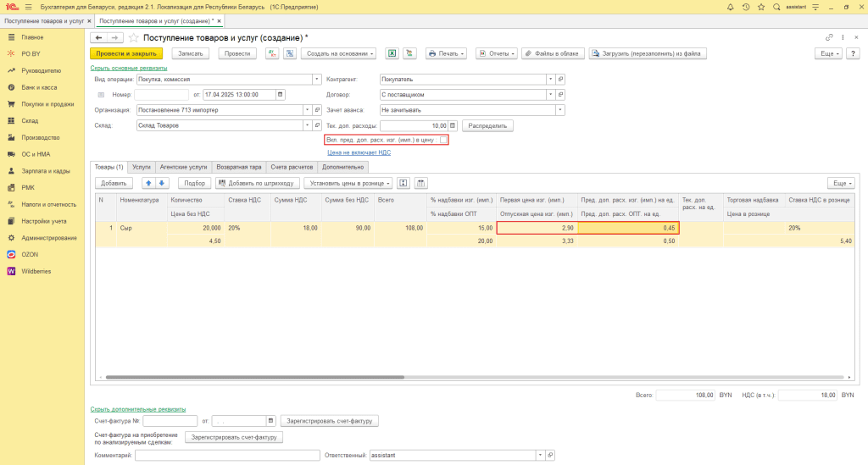Viewport: 868px width, 465px height.
Task: Open notifications bell in title bar
Action: (x=730, y=7)
